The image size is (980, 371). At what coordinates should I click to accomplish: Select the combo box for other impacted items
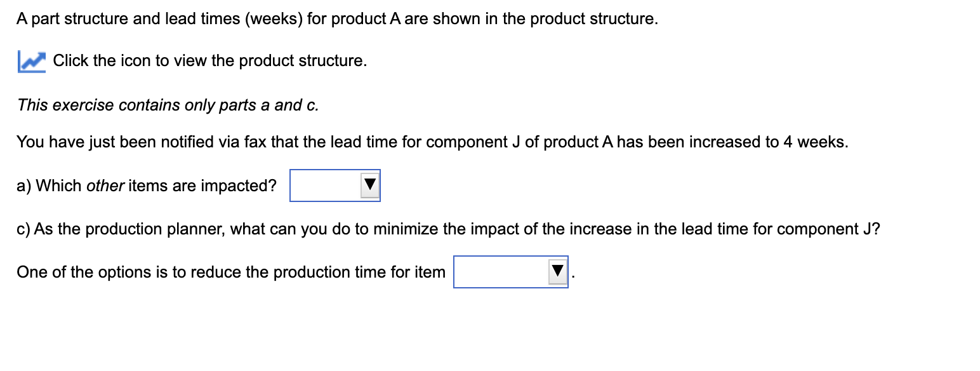pos(334,185)
